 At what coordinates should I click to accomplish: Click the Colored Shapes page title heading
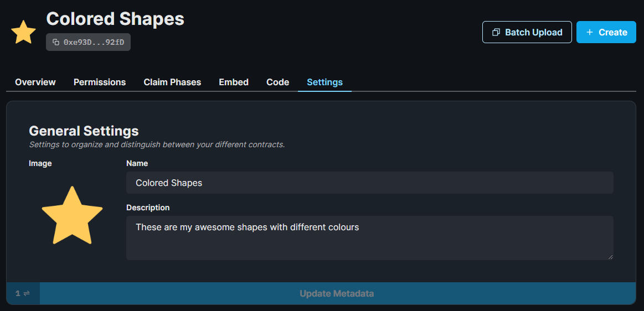tap(115, 19)
